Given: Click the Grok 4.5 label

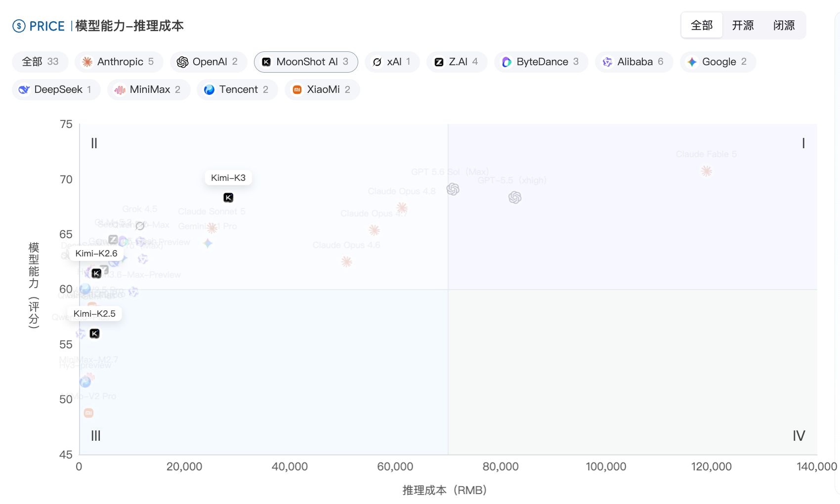Looking at the screenshot, I should [140, 209].
